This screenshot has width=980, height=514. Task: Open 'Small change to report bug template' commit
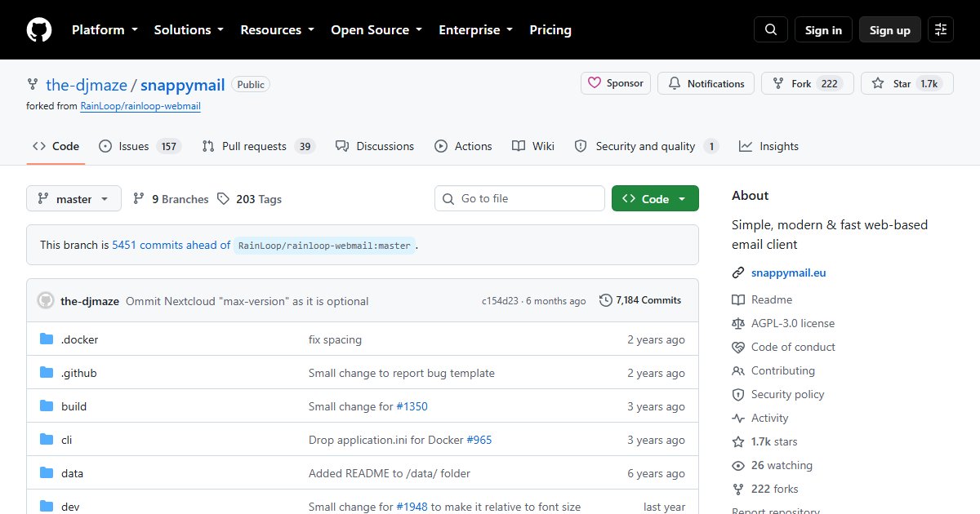point(402,373)
